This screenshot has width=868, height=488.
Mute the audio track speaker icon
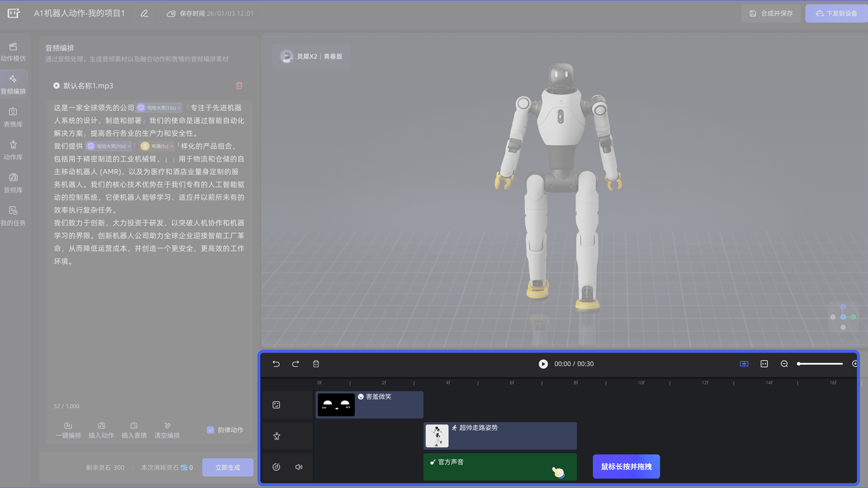[x=299, y=467]
